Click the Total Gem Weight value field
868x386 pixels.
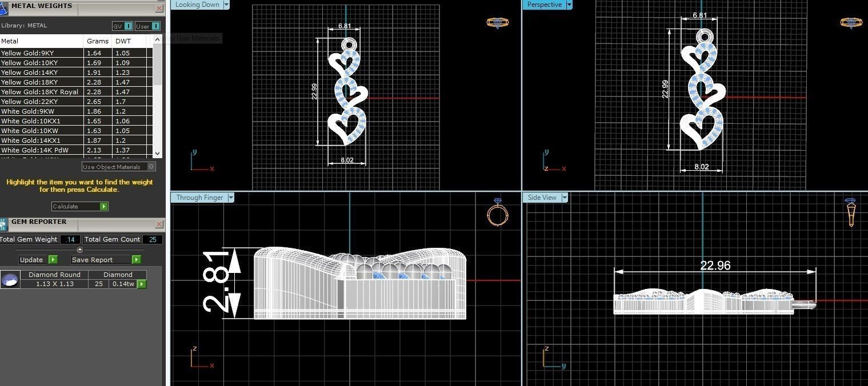(x=71, y=240)
